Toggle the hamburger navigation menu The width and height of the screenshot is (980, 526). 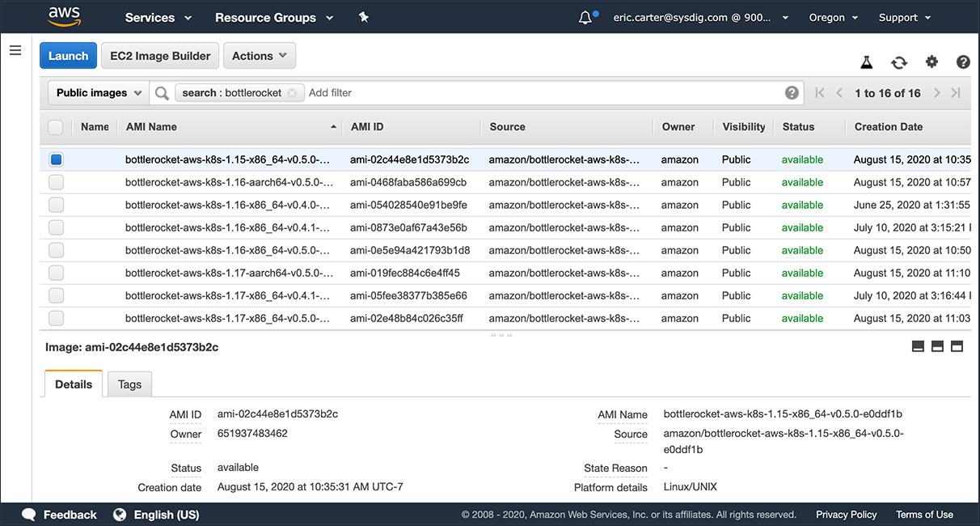point(15,50)
